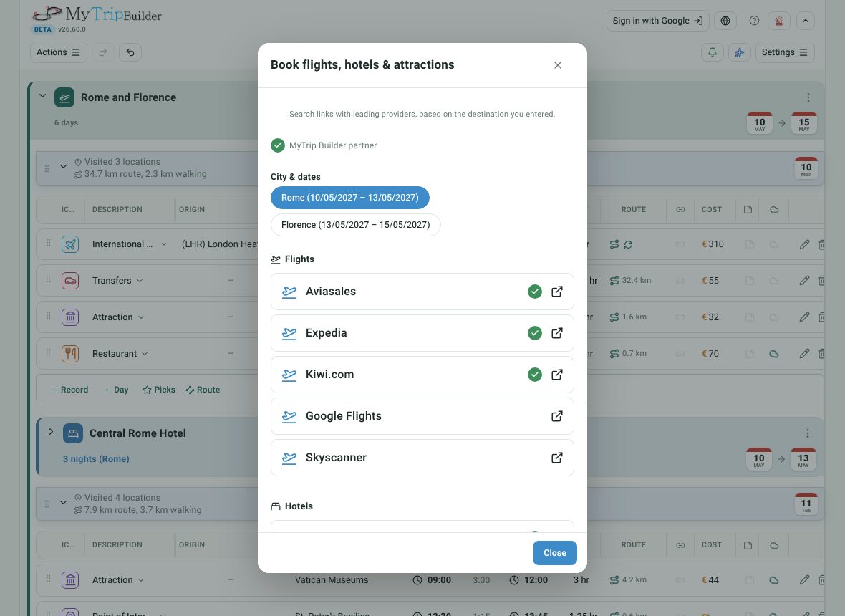Open International description dropdown

pyautogui.click(x=164, y=244)
